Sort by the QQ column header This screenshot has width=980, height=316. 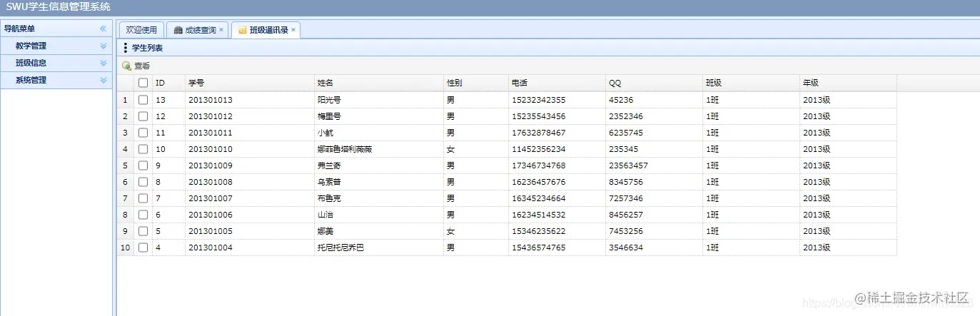(655, 83)
